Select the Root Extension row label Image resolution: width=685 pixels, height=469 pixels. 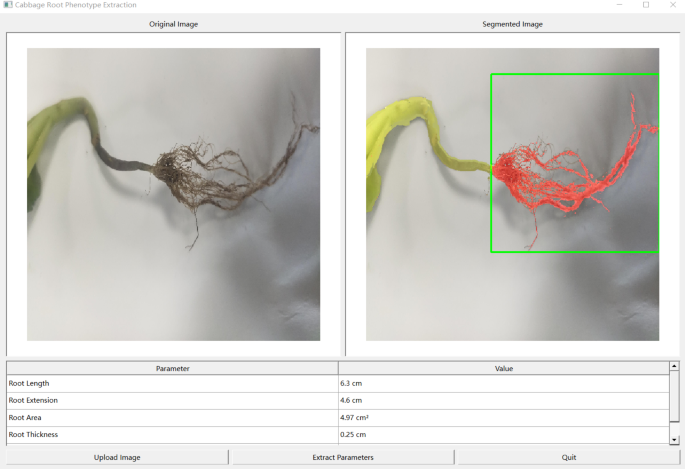tap(33, 400)
